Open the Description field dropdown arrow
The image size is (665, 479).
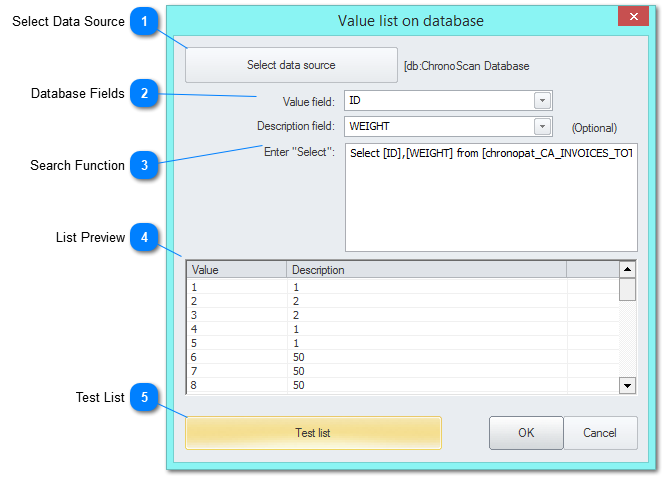coord(542,126)
